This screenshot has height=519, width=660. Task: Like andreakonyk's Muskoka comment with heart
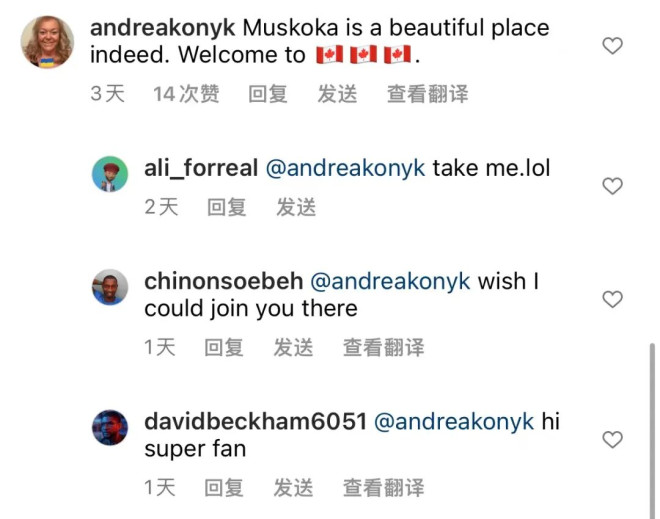pos(612,45)
